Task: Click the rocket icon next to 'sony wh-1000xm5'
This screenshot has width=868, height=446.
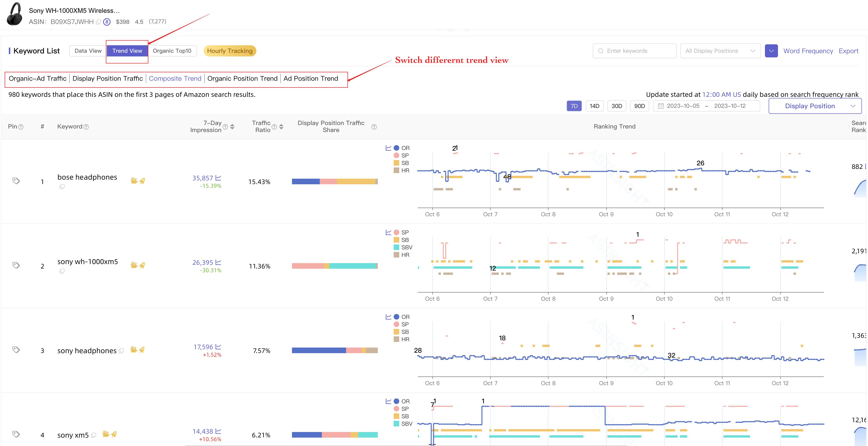Action: (142, 266)
